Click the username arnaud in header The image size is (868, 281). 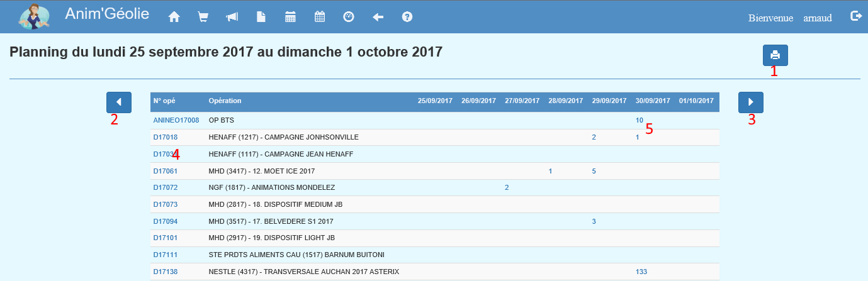pos(817,18)
